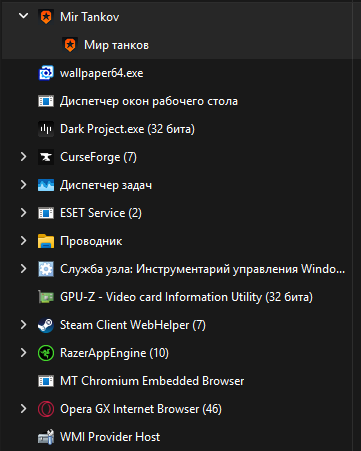The width and height of the screenshot is (361, 451).
Task: Expand Steam Client WebHelper (7) group
Action: pyautogui.click(x=23, y=325)
